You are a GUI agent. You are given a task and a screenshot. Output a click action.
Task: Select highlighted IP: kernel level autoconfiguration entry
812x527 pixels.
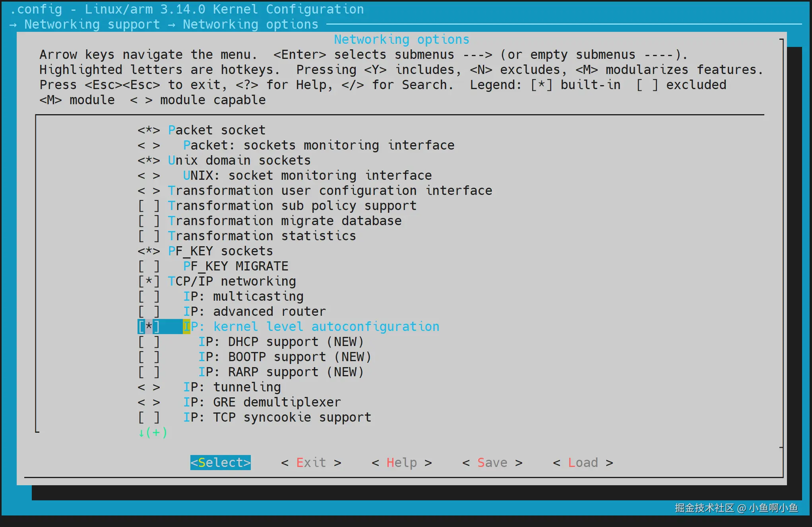tap(311, 327)
